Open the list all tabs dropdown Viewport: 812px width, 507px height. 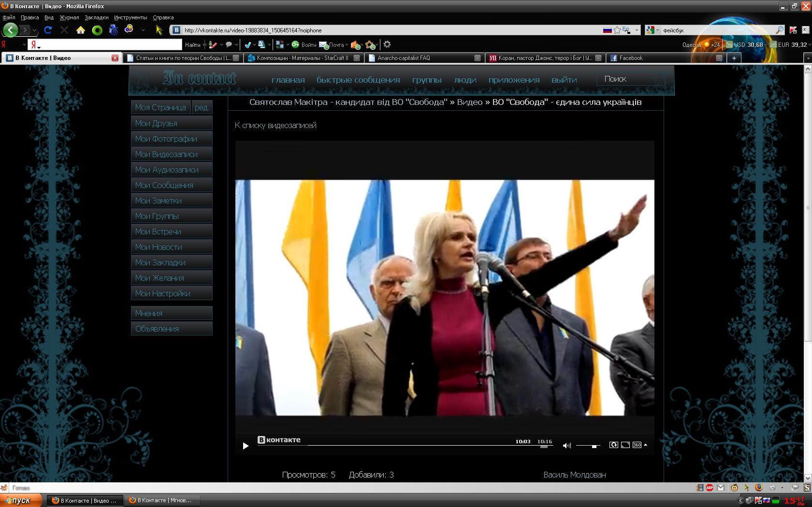click(807, 58)
